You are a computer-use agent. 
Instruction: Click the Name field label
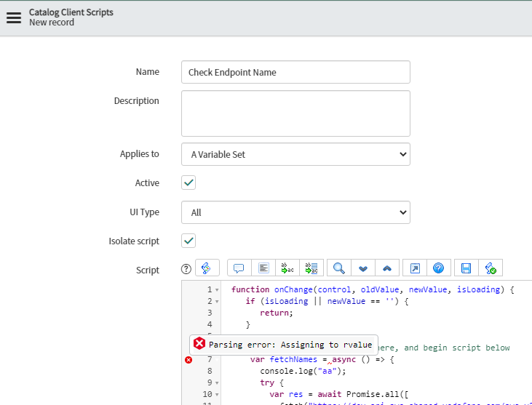coord(147,72)
